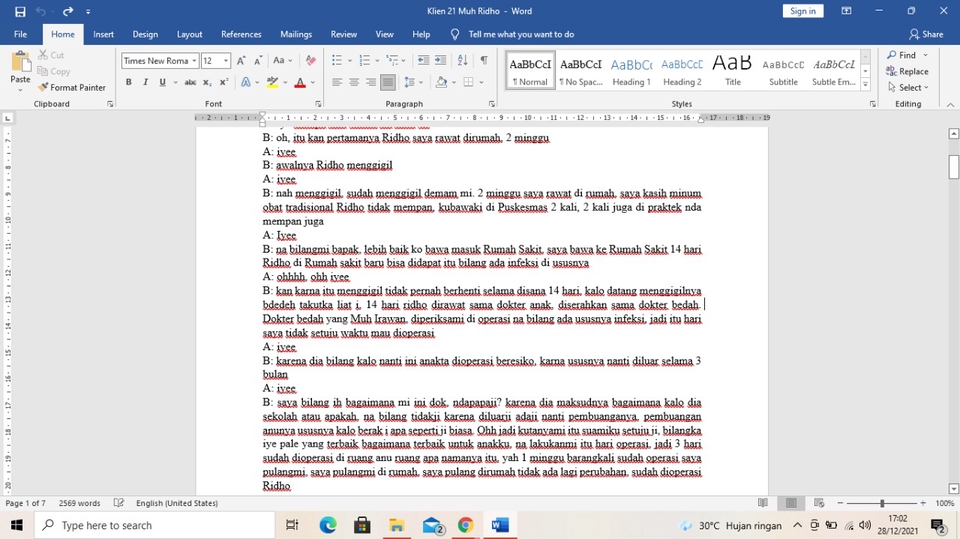Open the File tab
The width and height of the screenshot is (960, 539).
click(x=20, y=34)
